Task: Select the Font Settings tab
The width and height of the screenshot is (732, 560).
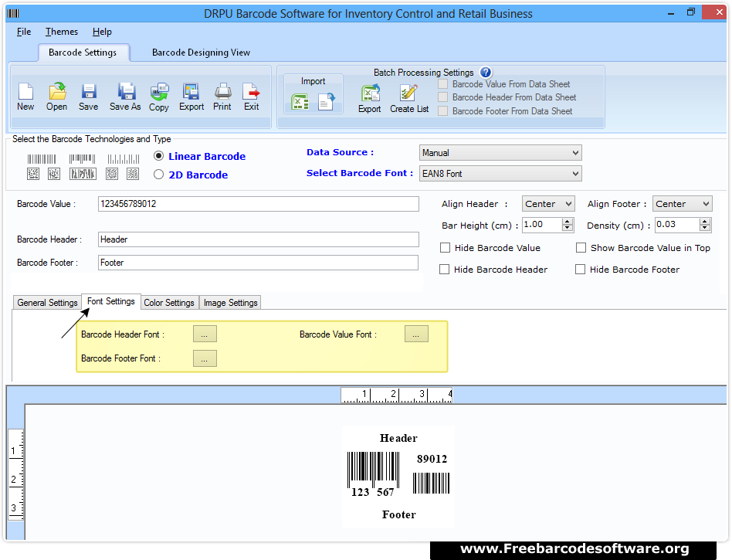Action: 111,301
